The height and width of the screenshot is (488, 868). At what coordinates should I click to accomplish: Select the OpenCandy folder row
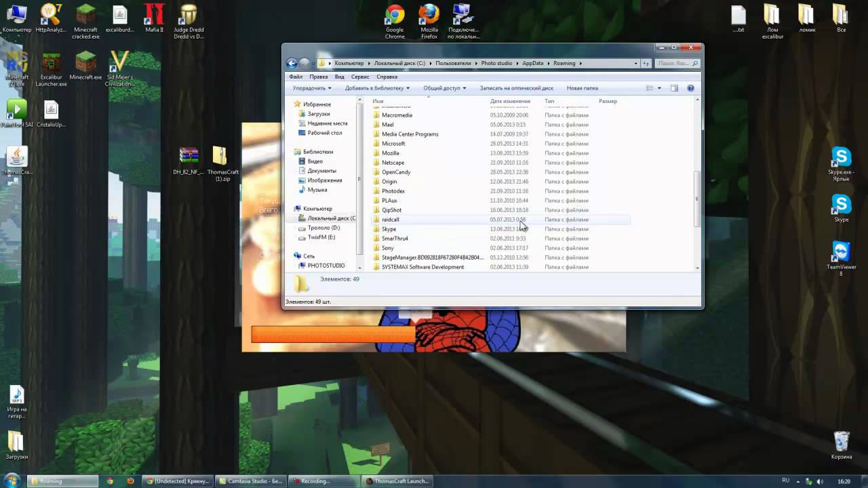tap(500, 172)
